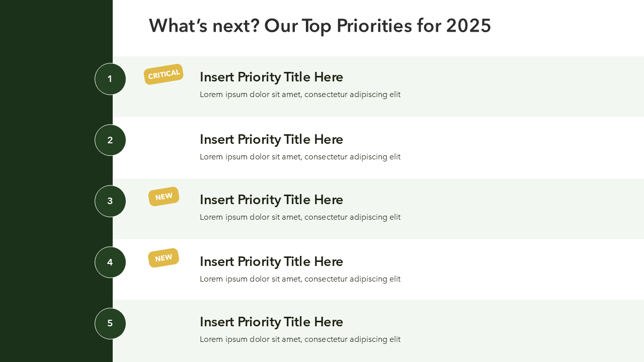Image resolution: width=644 pixels, height=362 pixels.
Task: Select the priority 1 title text
Action: pos(271,77)
